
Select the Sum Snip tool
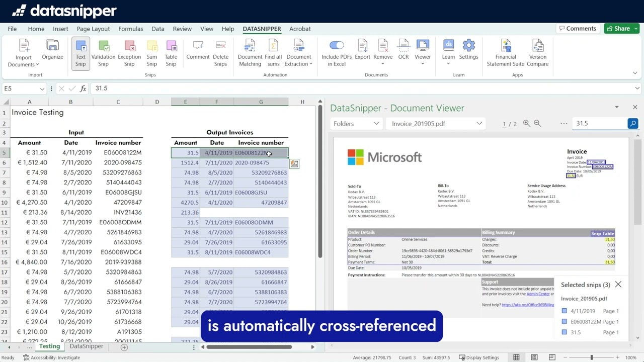[151, 53]
